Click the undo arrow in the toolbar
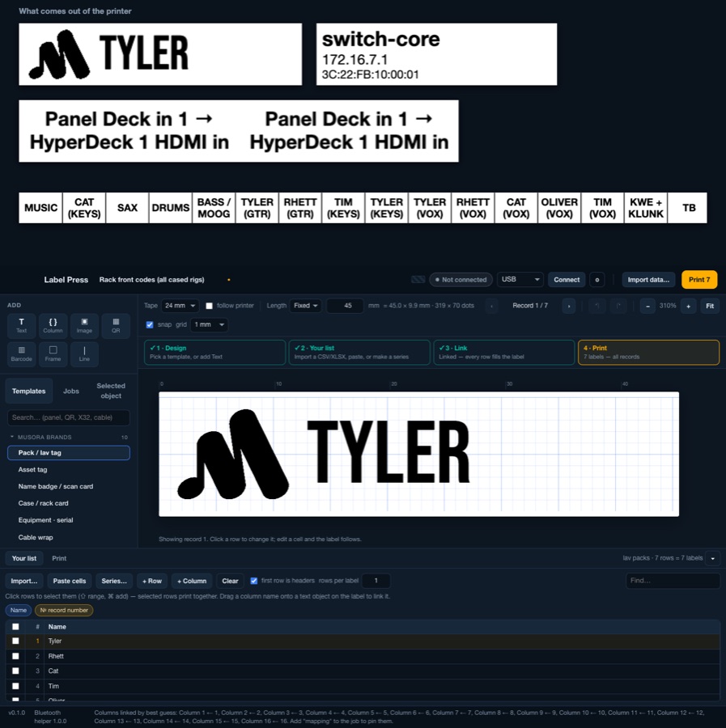This screenshot has height=728, width=726. 597,306
